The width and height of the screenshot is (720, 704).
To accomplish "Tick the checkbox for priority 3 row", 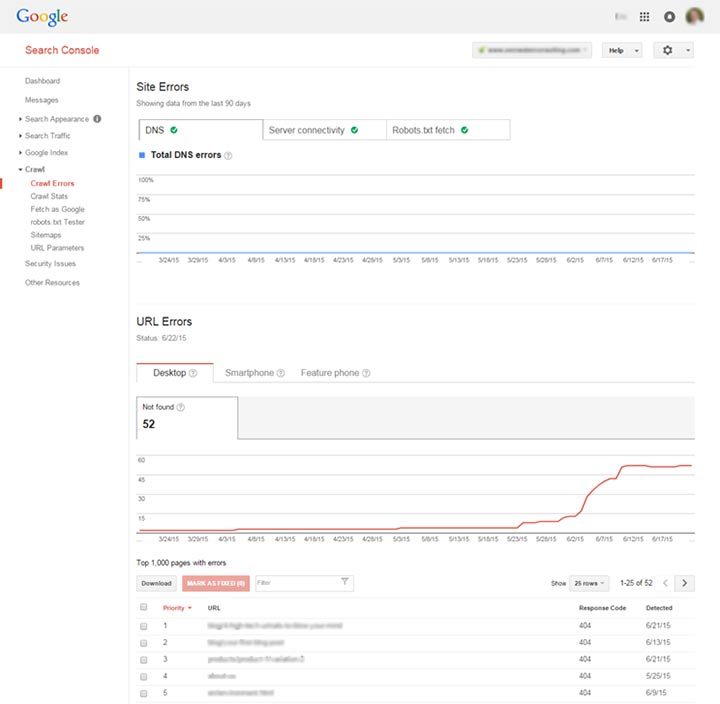I will 144,659.
